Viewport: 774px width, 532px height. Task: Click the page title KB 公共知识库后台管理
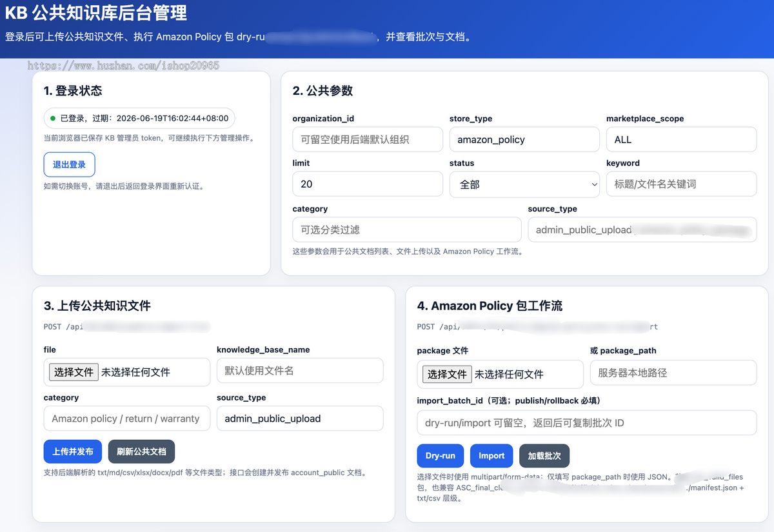click(x=96, y=12)
